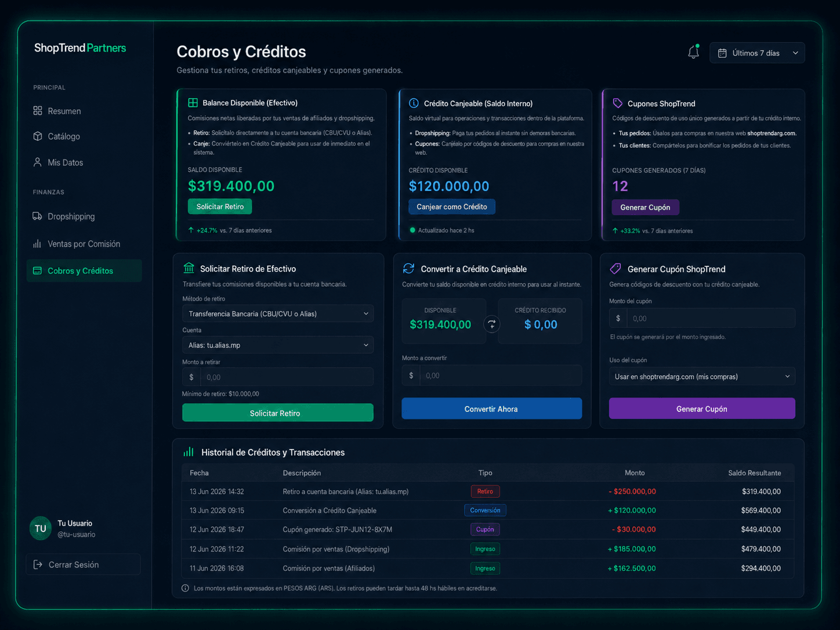Viewport: 840px width, 630px height.
Task: Click the Saldo Resultante column header
Action: pyautogui.click(x=754, y=473)
